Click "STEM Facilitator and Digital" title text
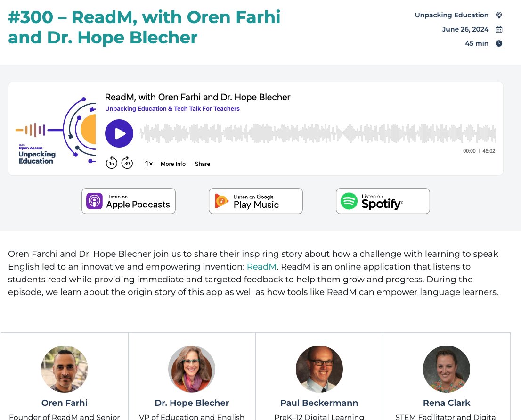Image resolution: width=521 pixels, height=420 pixels. click(447, 417)
